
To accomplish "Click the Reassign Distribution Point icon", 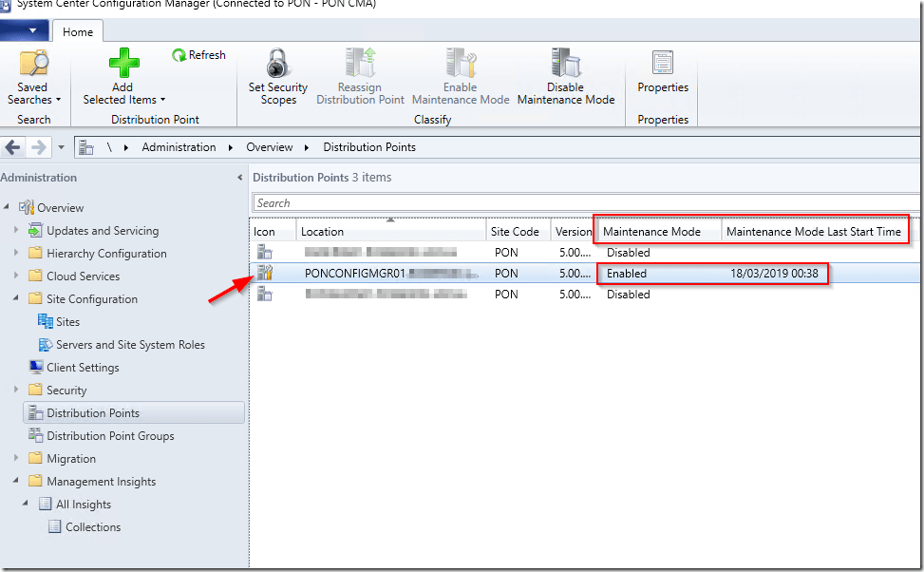I will point(360,65).
